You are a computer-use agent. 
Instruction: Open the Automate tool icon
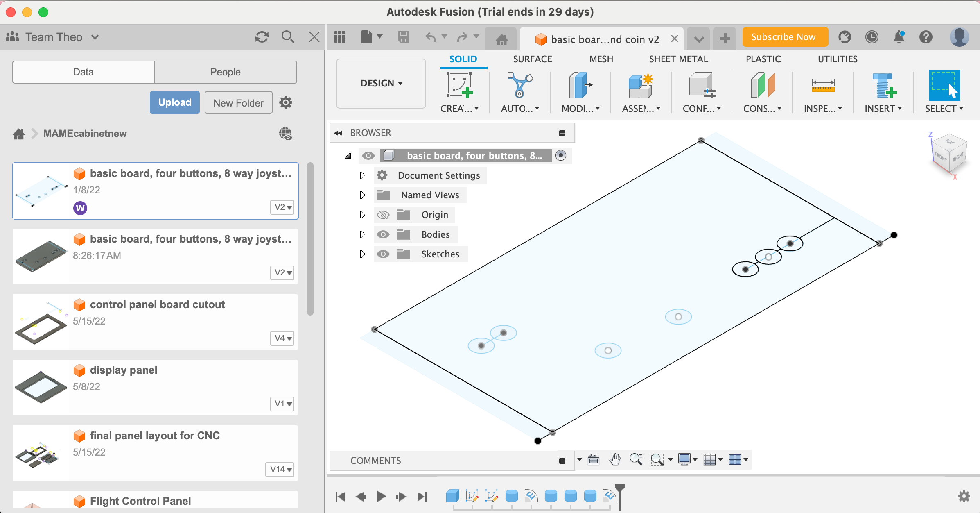(x=520, y=85)
